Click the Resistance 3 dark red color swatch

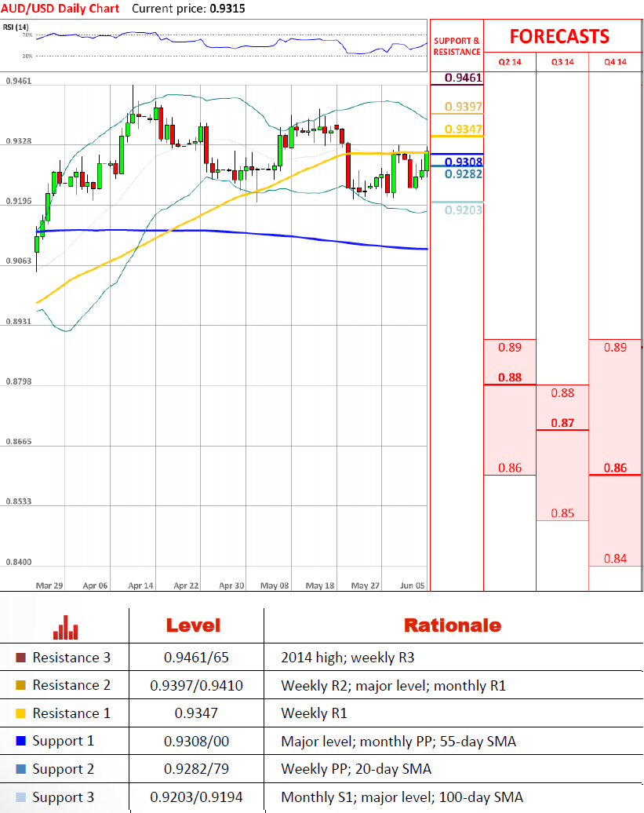[20, 658]
